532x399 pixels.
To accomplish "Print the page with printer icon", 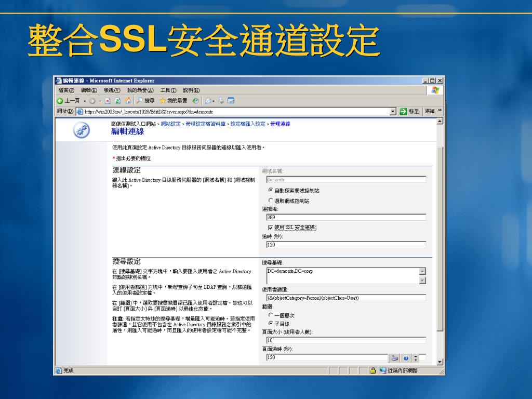I will tap(221, 101).
